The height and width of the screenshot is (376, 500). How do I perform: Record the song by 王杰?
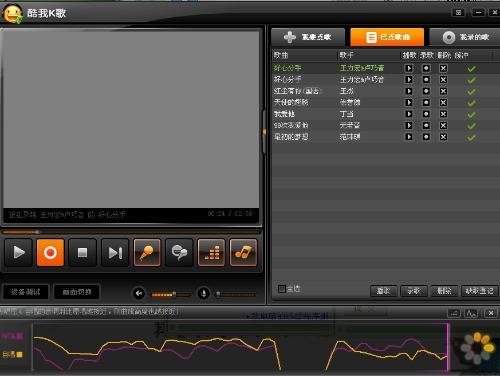pyautogui.click(x=426, y=91)
